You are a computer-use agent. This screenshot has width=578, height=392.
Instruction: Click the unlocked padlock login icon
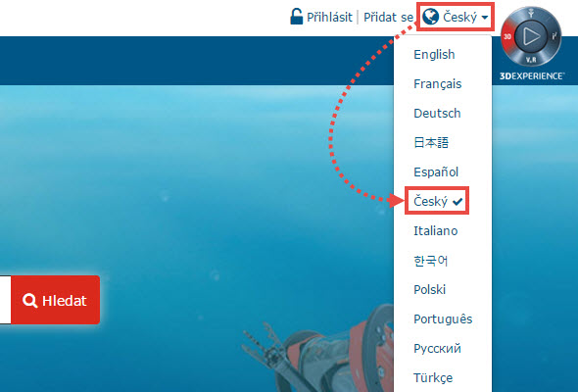297,17
